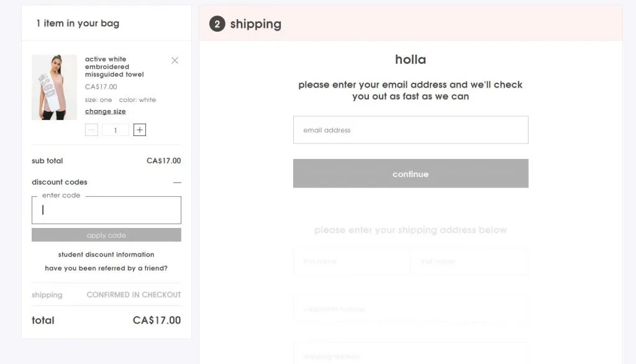Click the faded last name field

470,262
